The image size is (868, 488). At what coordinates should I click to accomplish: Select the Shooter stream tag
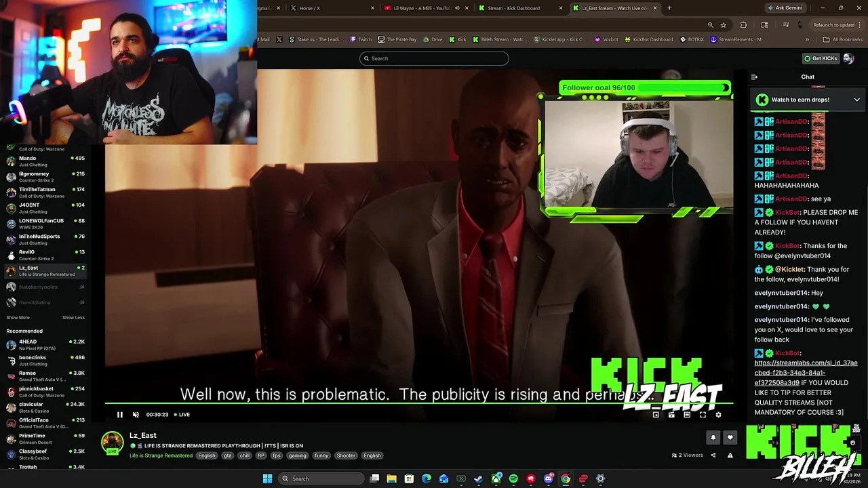pos(346,455)
